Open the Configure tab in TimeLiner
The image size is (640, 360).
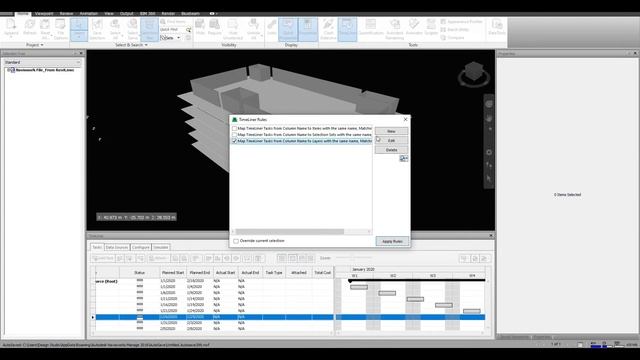click(140, 247)
